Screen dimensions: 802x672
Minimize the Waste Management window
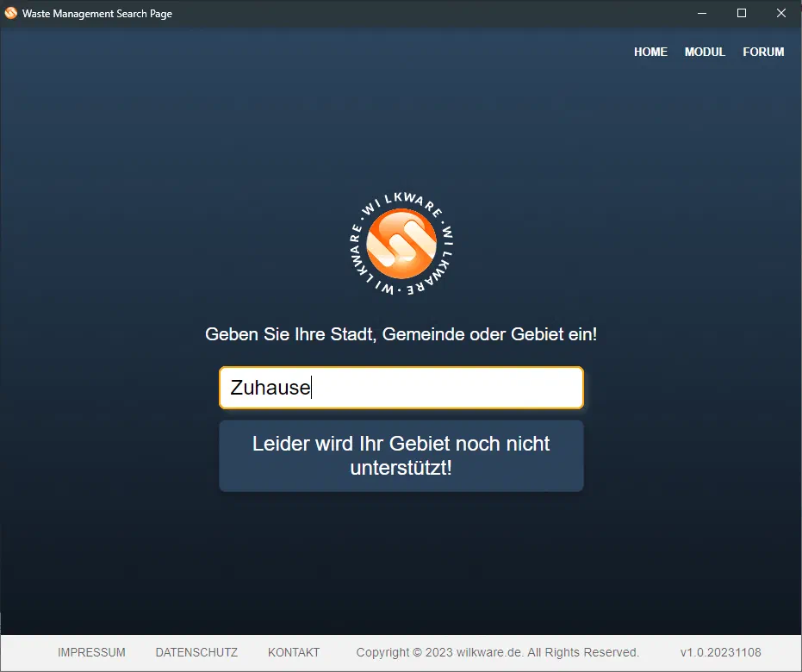[702, 13]
